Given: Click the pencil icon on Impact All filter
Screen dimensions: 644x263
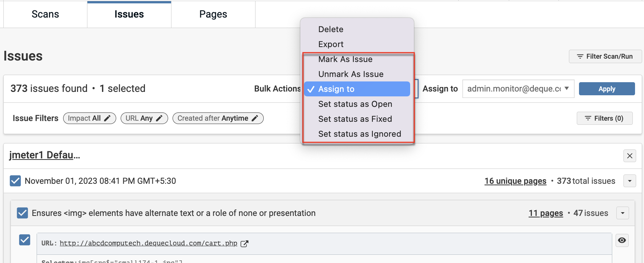Looking at the screenshot, I should pos(107,118).
